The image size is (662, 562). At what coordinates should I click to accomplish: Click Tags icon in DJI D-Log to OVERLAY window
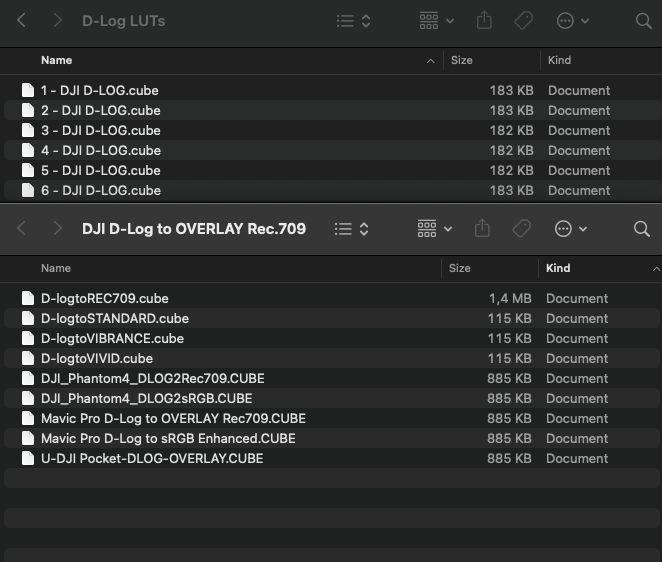tap(521, 229)
